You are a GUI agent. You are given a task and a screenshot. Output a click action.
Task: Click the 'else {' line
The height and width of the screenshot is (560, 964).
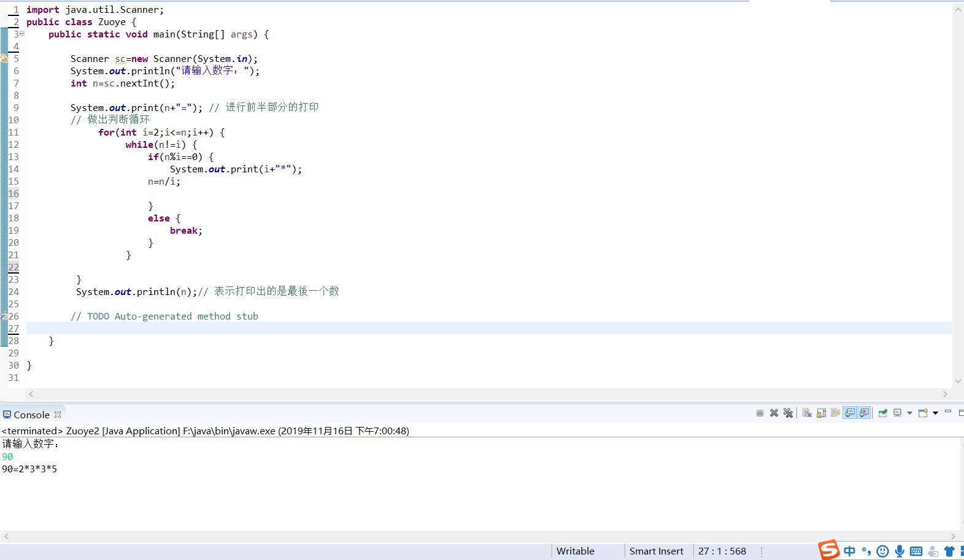164,218
